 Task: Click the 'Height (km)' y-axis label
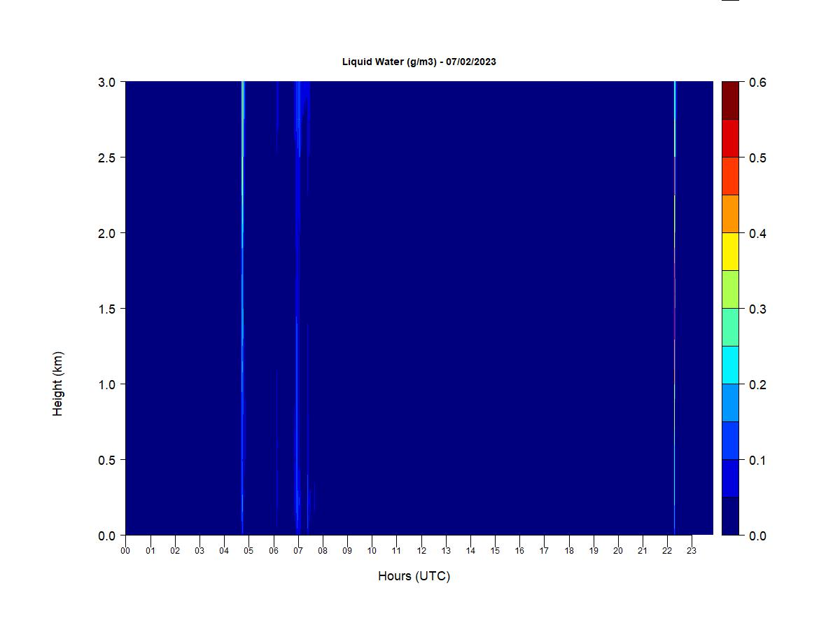pyautogui.click(x=58, y=384)
